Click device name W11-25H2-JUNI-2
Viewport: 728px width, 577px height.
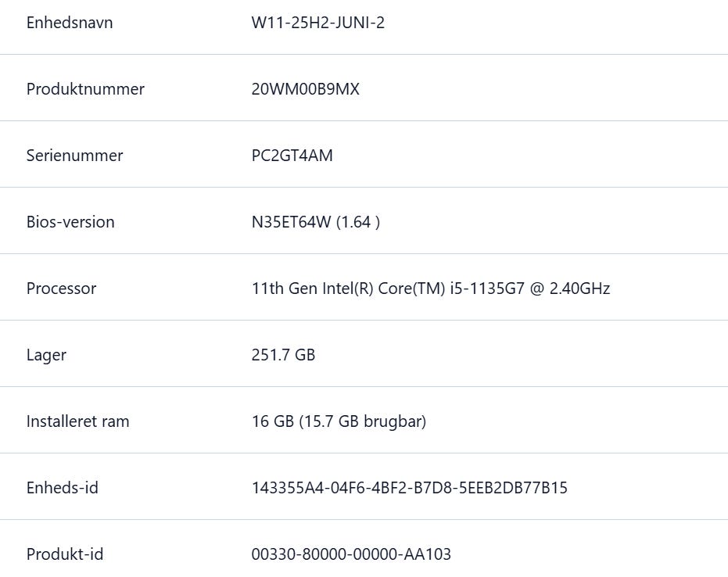coord(318,23)
